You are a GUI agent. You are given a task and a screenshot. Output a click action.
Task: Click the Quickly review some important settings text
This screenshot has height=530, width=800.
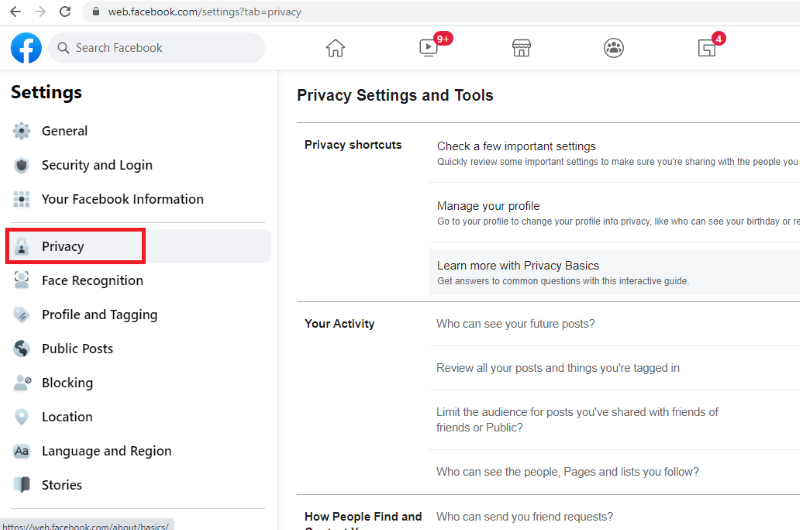point(618,162)
